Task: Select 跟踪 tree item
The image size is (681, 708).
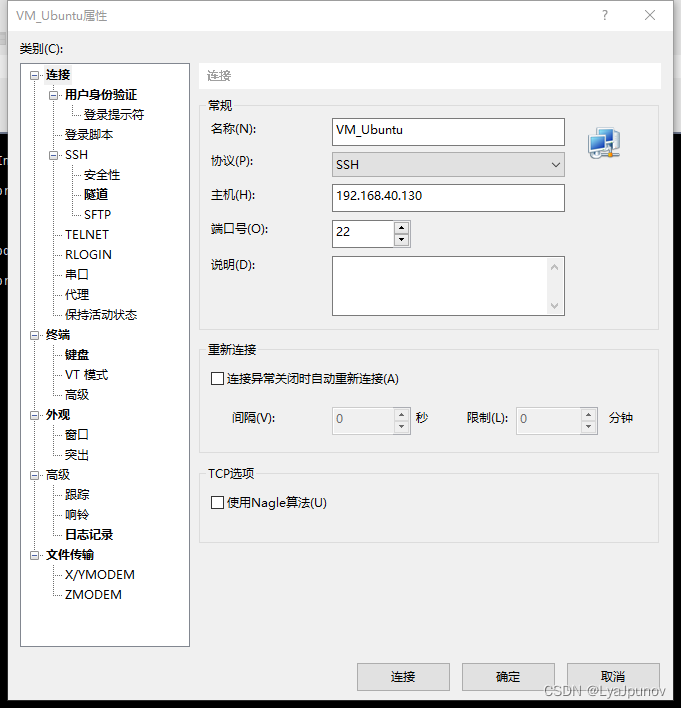Action: [77, 495]
